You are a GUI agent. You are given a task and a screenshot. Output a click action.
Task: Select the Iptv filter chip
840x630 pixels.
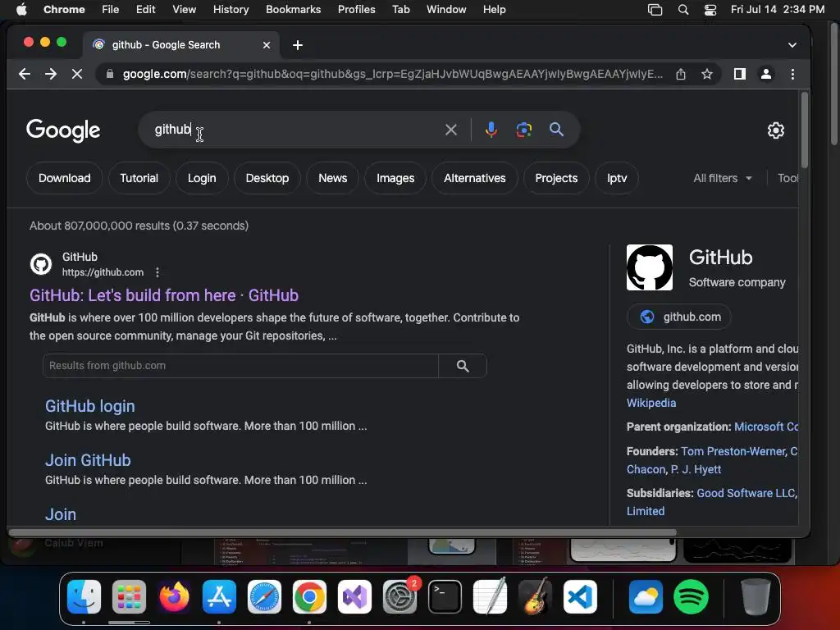pos(617,178)
